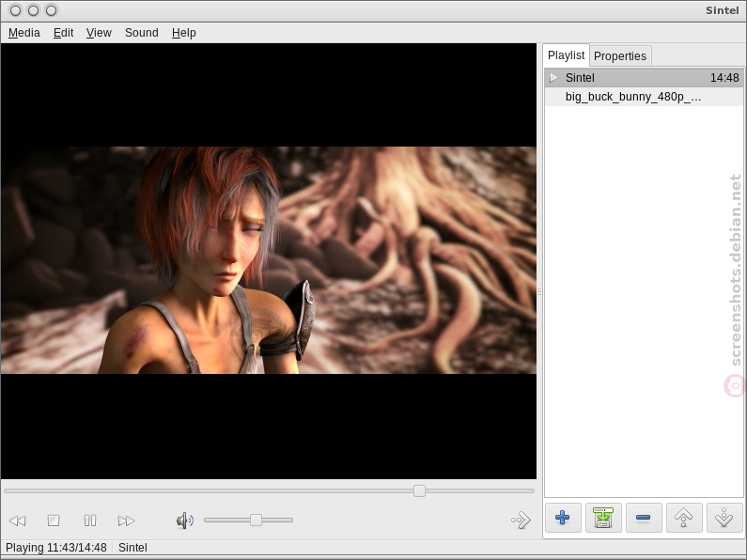This screenshot has width=747, height=560.
Task: Click the seek bar track near its start
Action: click(x=14, y=491)
